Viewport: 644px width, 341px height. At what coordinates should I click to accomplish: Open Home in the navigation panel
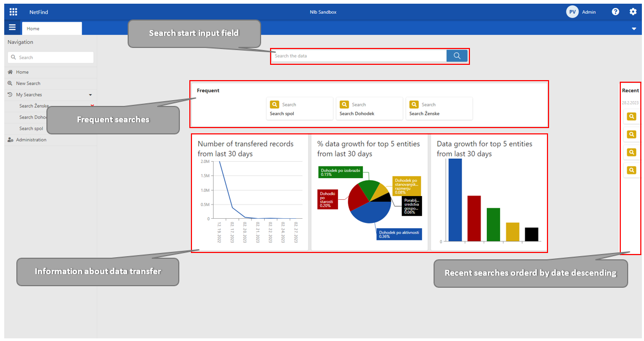[x=22, y=72]
